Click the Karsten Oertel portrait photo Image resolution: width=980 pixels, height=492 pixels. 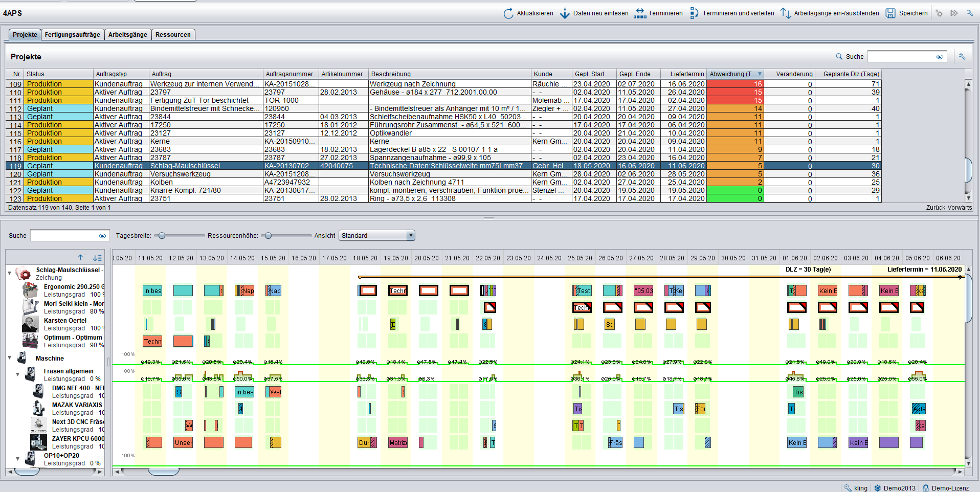pyautogui.click(x=30, y=324)
